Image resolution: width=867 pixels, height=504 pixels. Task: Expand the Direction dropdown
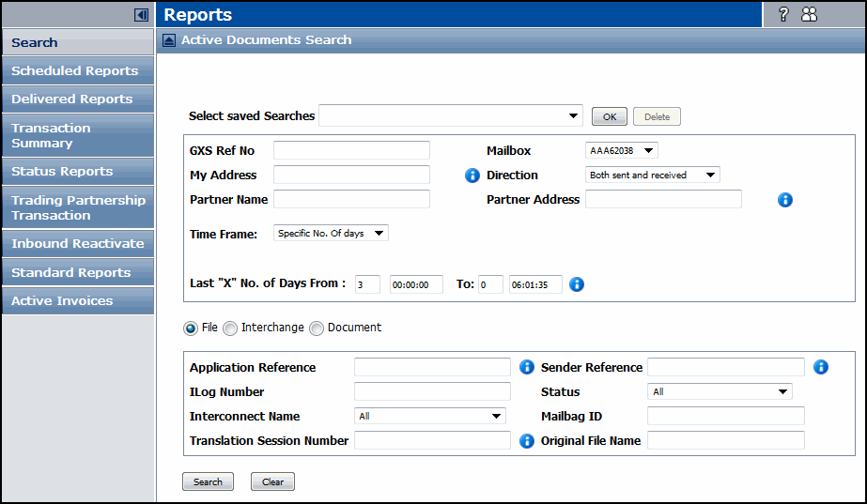(x=652, y=175)
